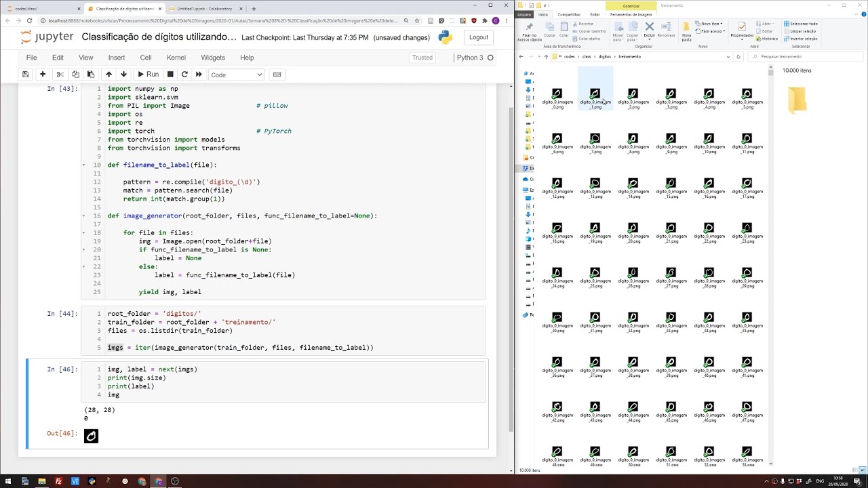Click the Jupyter logo

coord(47,37)
